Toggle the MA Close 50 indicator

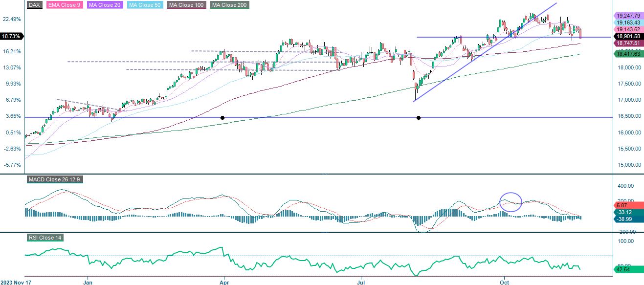pyautogui.click(x=144, y=5)
